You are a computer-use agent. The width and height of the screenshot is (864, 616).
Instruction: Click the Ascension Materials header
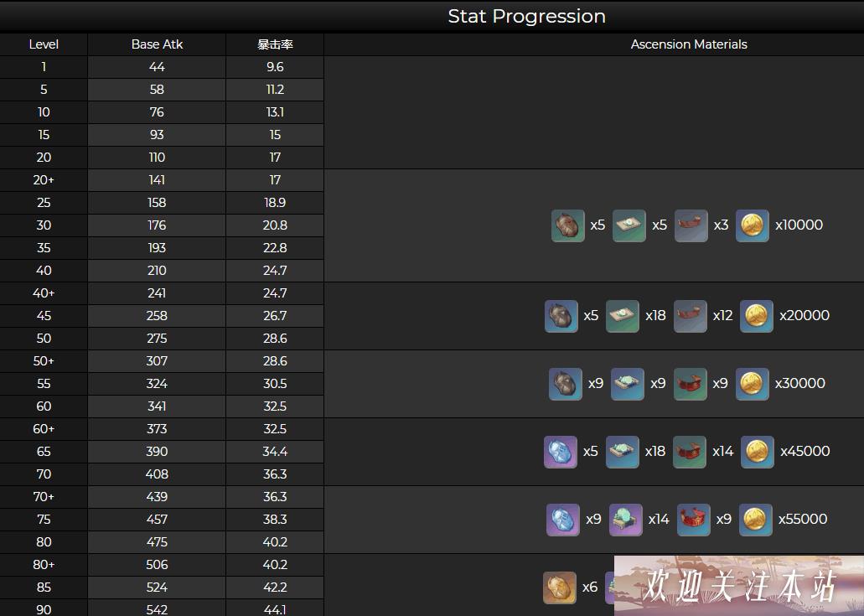point(689,44)
